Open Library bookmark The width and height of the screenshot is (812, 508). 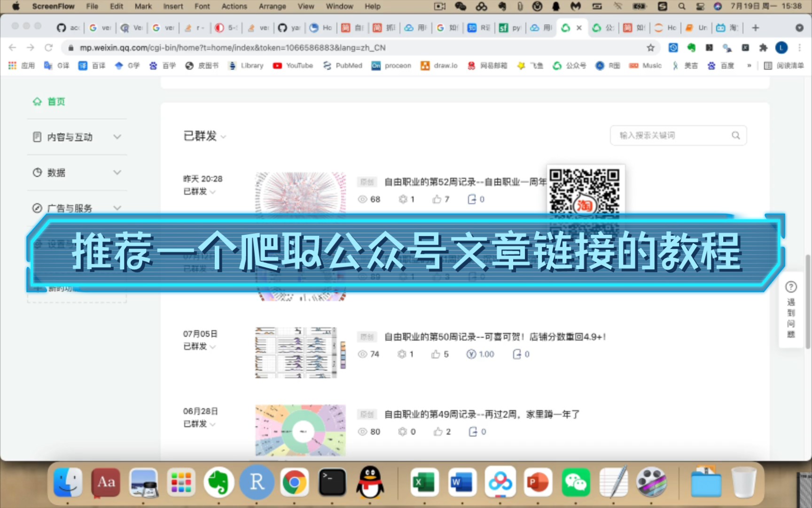tap(246, 66)
